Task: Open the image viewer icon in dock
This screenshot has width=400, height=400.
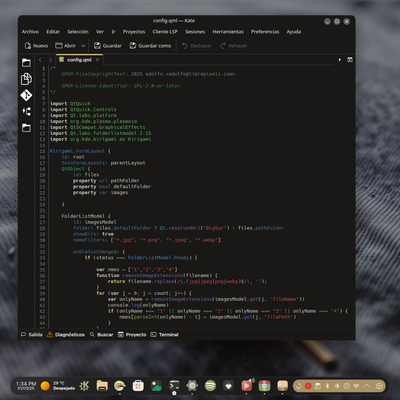Action: click(156, 386)
